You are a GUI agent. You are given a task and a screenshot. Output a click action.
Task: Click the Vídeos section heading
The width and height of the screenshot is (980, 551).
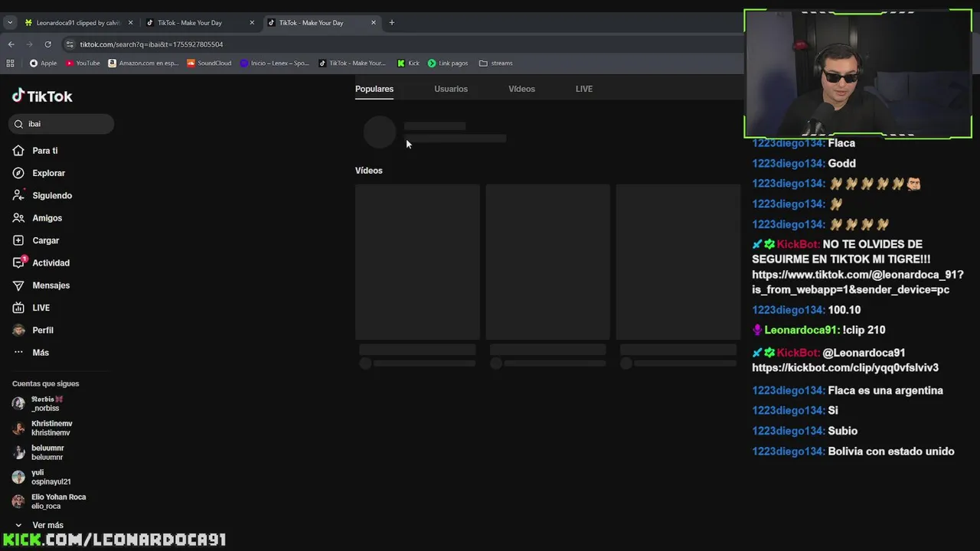369,171
